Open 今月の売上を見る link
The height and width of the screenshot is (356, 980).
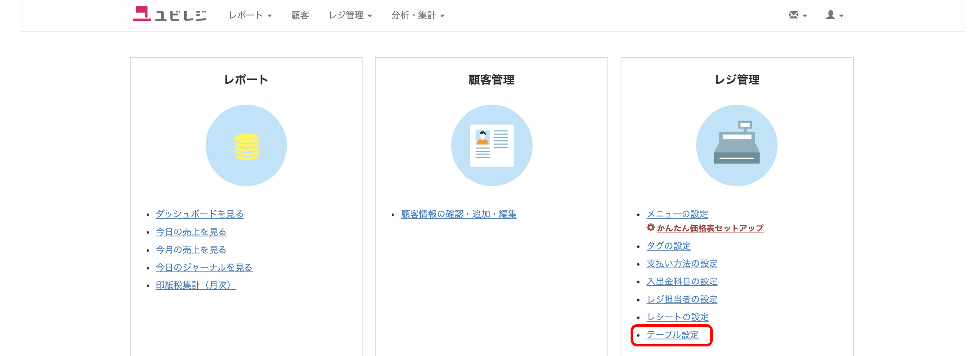click(x=191, y=250)
